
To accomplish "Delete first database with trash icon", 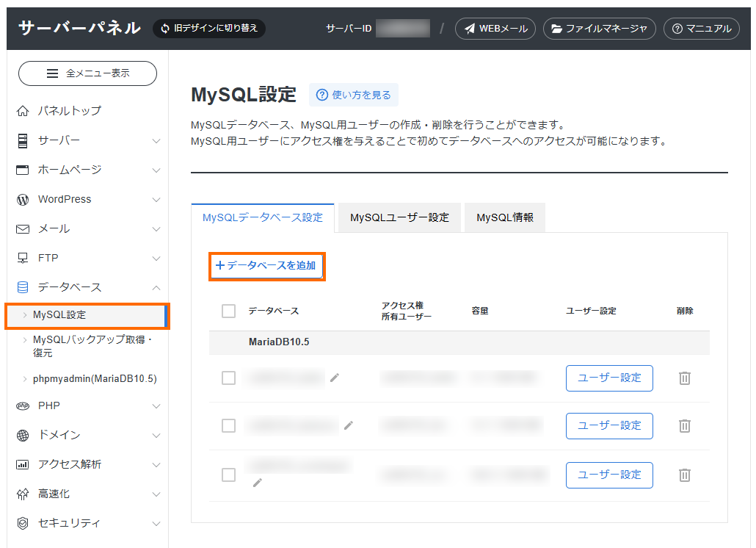I will tap(685, 378).
